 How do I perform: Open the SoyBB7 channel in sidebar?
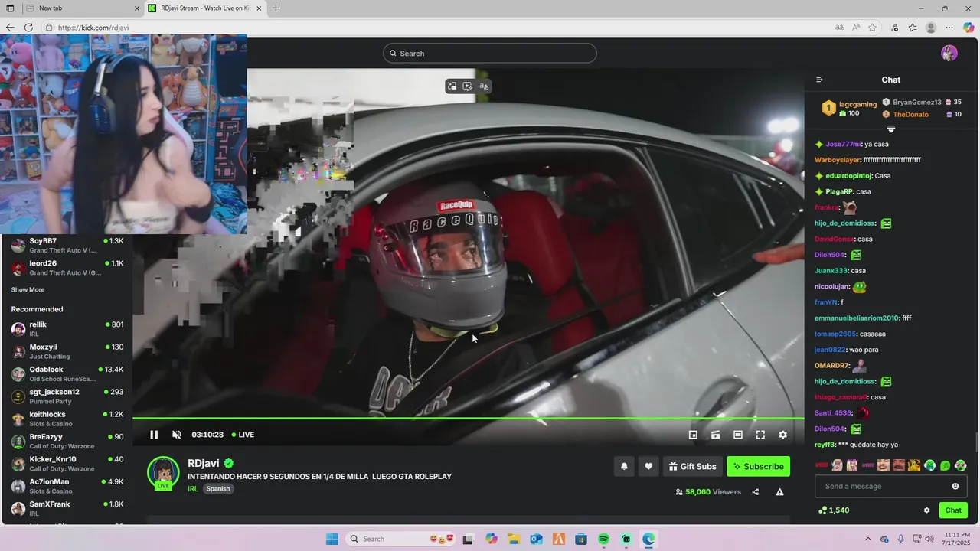[x=67, y=245]
